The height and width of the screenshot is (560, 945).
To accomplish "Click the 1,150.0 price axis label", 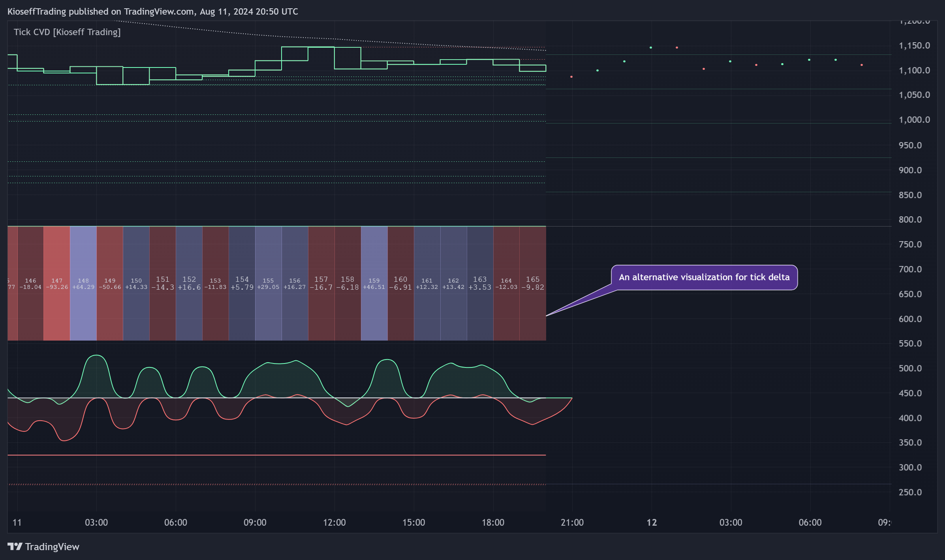I will tap(914, 46).
